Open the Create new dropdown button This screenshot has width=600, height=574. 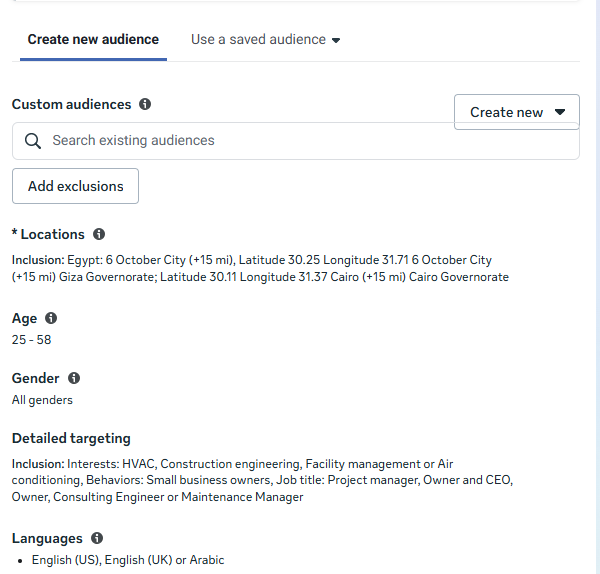(517, 112)
